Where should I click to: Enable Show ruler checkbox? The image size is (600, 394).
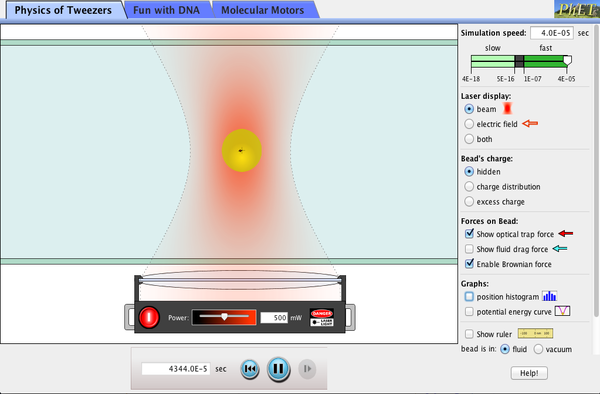coord(469,334)
